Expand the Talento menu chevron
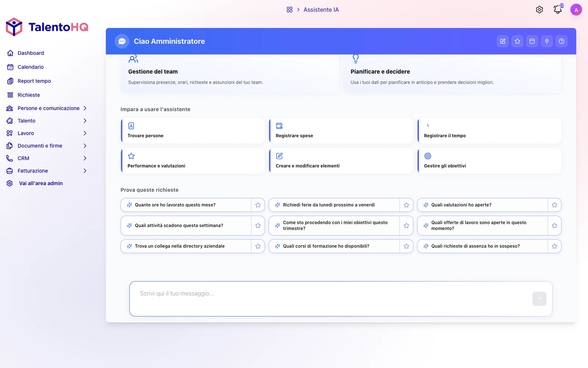The width and height of the screenshot is (588, 368). pos(85,121)
